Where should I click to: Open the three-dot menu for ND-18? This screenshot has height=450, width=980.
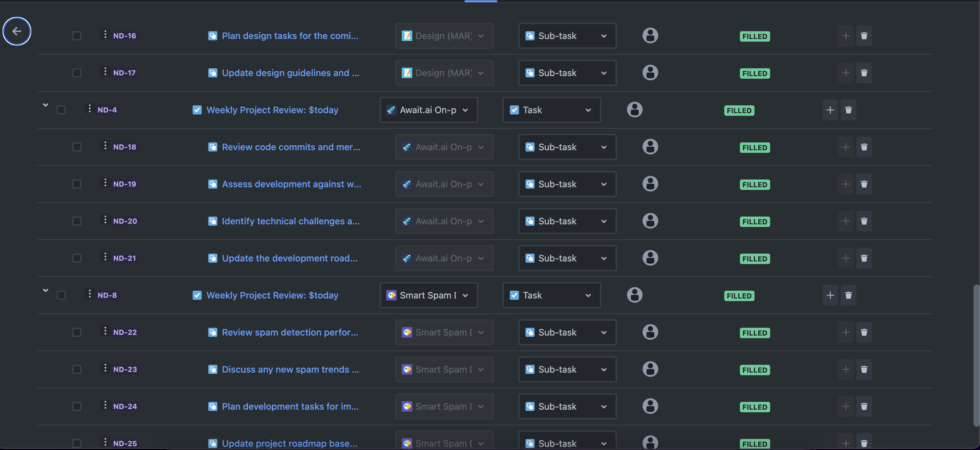point(105,146)
